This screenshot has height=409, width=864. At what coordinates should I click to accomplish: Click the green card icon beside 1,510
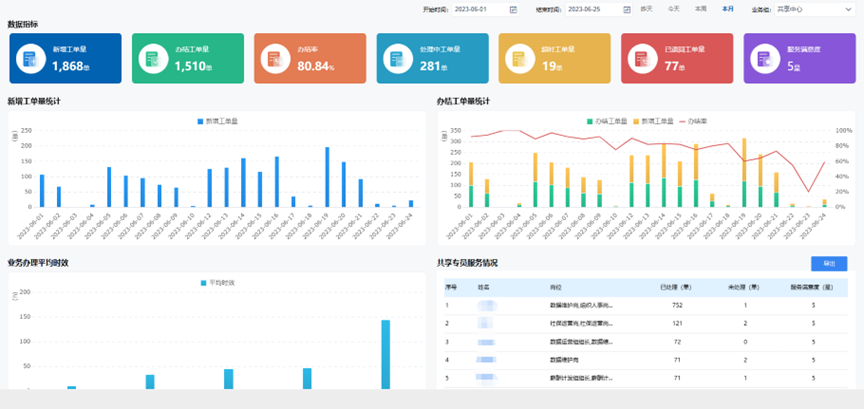pyautogui.click(x=153, y=58)
